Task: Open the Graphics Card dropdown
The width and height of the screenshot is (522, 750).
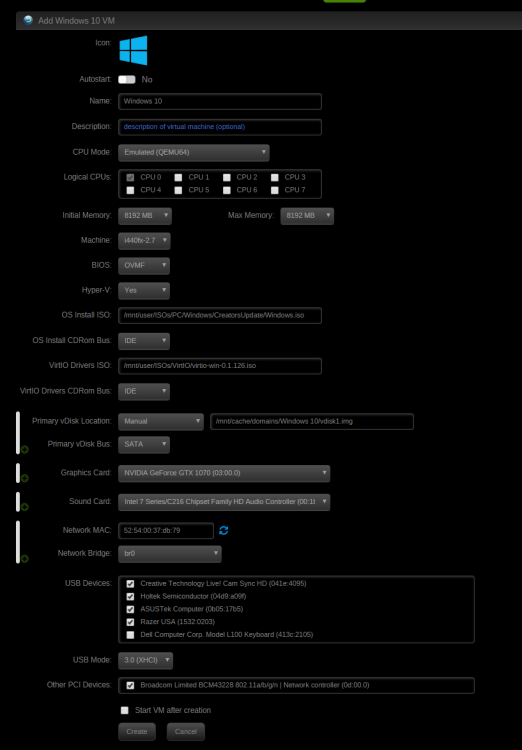Action: (x=224, y=473)
